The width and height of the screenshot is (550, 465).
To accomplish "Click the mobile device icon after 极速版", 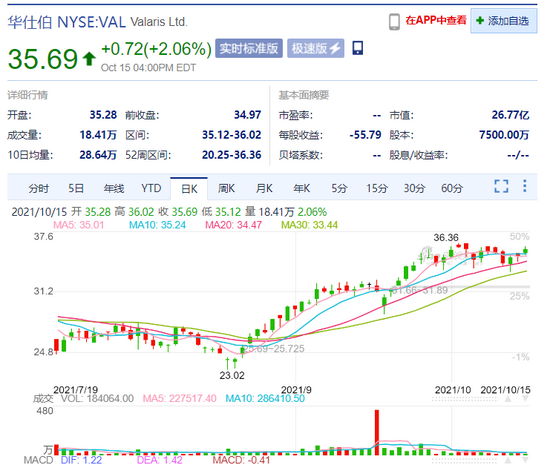I will pyautogui.click(x=357, y=48).
